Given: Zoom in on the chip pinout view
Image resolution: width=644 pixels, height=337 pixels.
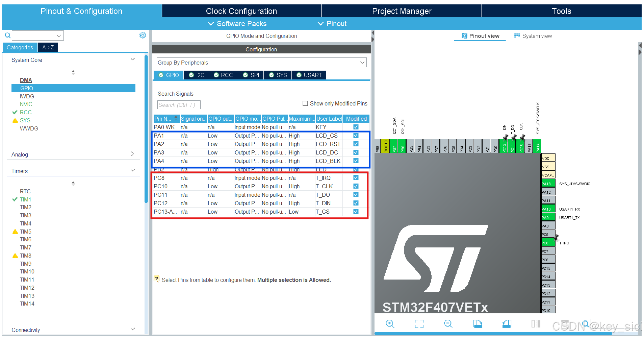Looking at the screenshot, I should click(x=390, y=324).
